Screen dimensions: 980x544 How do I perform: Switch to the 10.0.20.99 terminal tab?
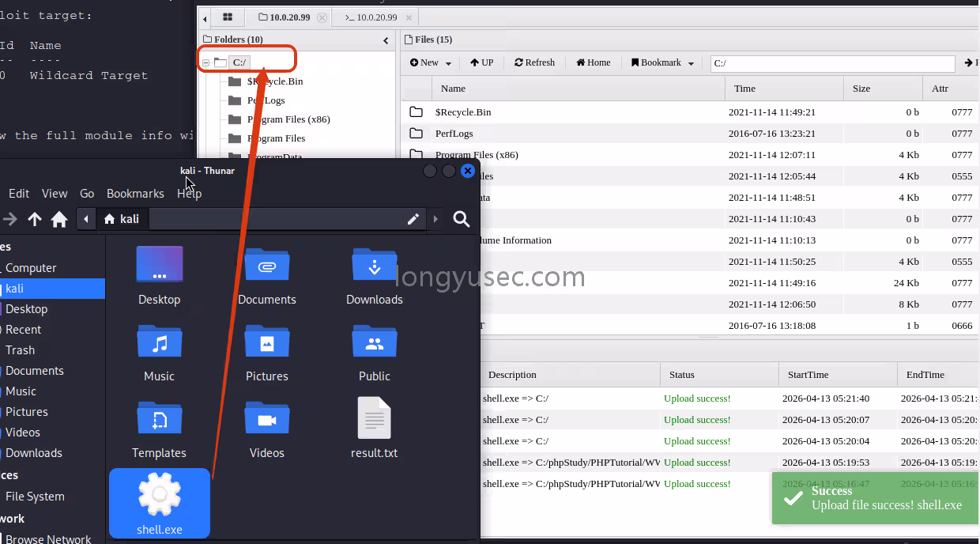click(371, 17)
